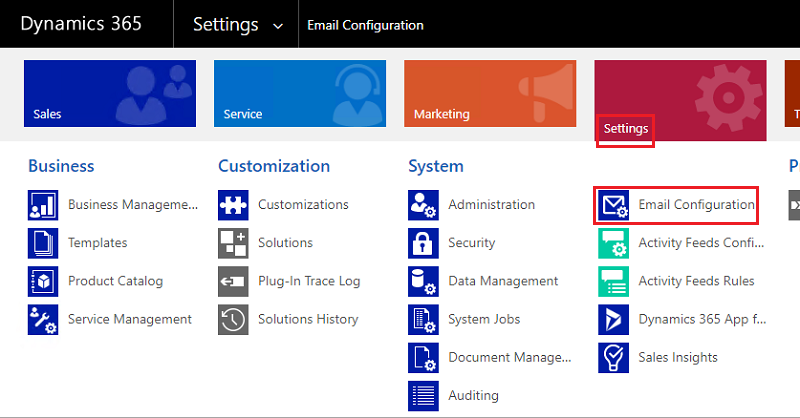800x418 pixels.
Task: Click the Email Configuration breadcrumb text
Action: pyautogui.click(x=365, y=25)
